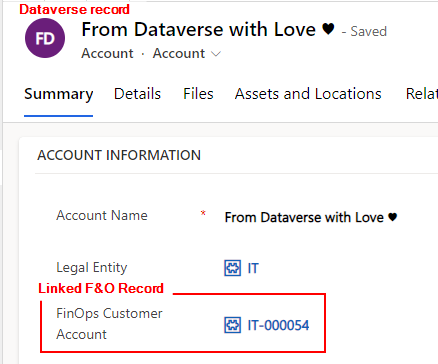Click into the Account Name field value
The image size is (438, 364).
(311, 217)
